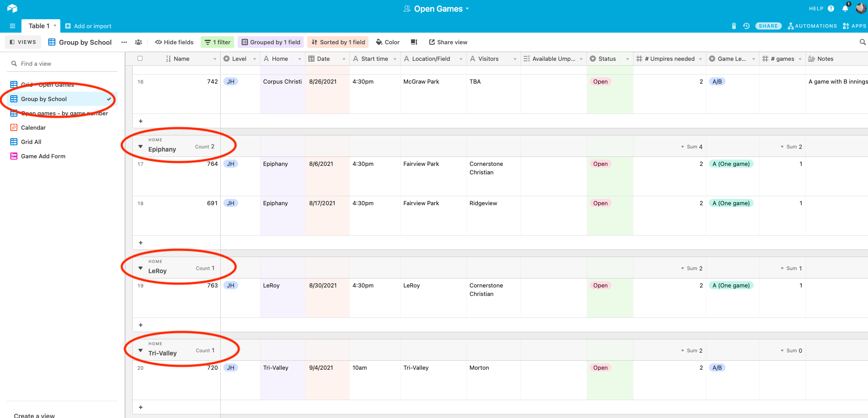868x418 pixels.
Task: Open the collaborators people icon
Action: click(138, 42)
